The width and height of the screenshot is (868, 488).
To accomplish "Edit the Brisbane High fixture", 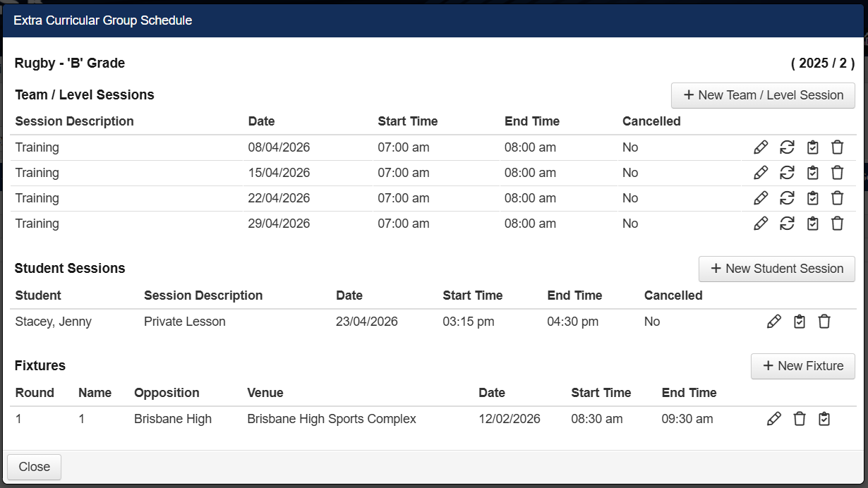I will click(x=774, y=419).
